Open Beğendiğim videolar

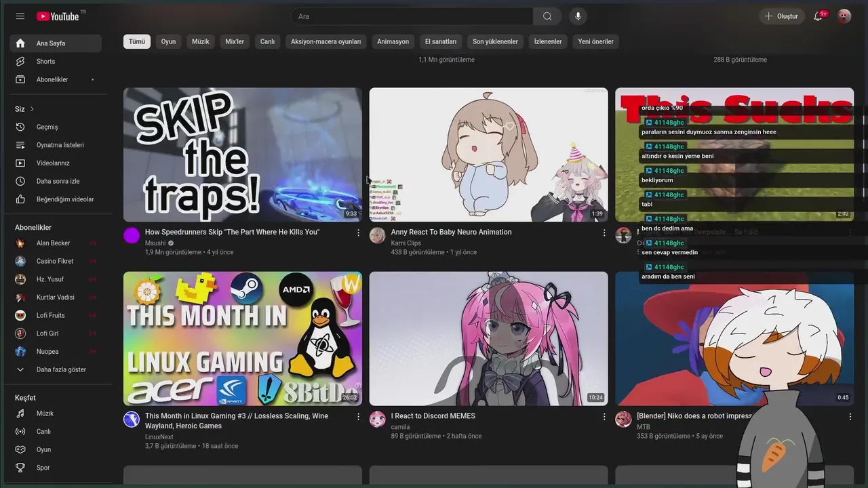56,199
